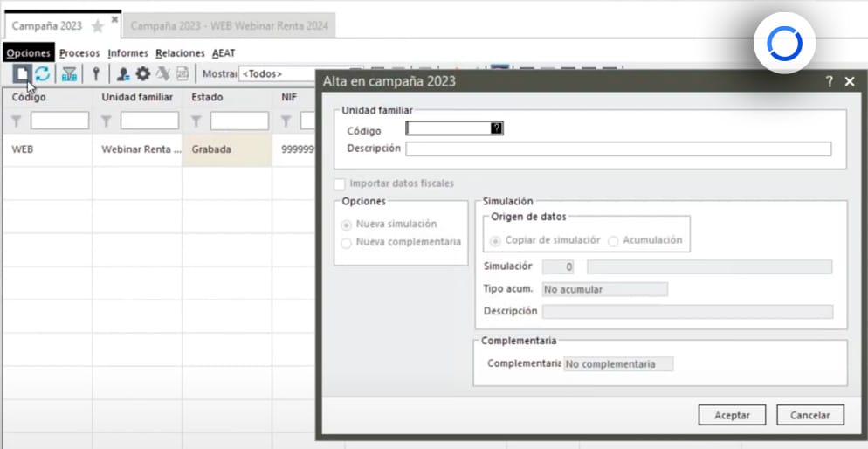868x449 pixels.
Task: Open the Complementaria dropdown
Action: (618, 363)
